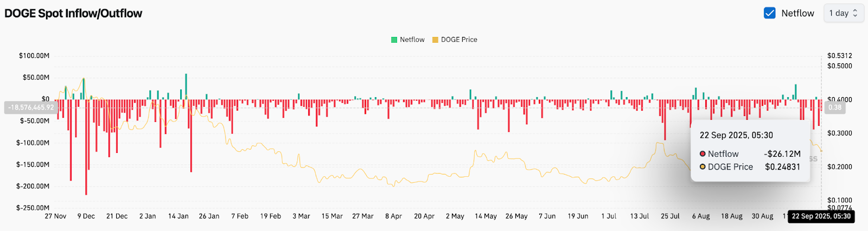Open the 1 day interval dropdown
868x231 pixels.
(844, 13)
